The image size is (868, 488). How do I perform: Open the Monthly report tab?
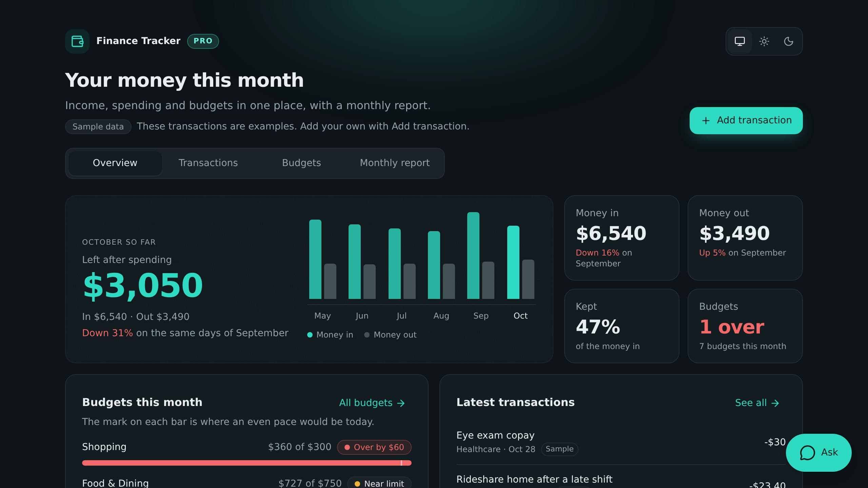pyautogui.click(x=395, y=163)
